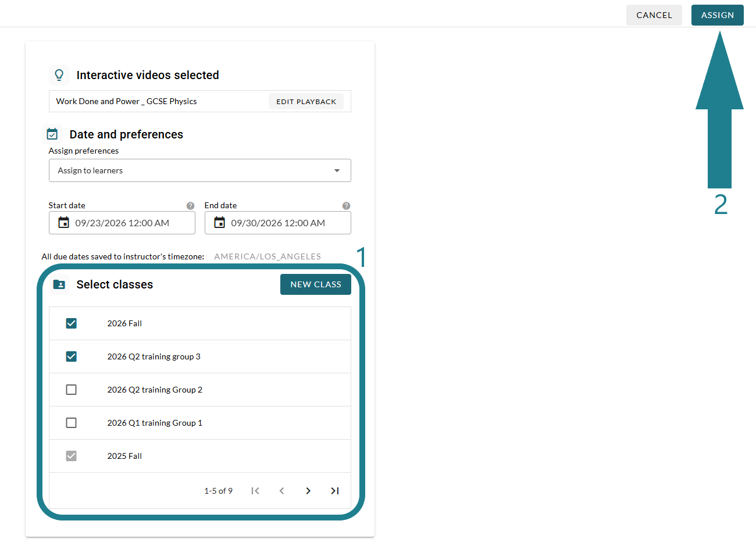Jump to last page of classes
756x542 pixels.
(x=335, y=491)
